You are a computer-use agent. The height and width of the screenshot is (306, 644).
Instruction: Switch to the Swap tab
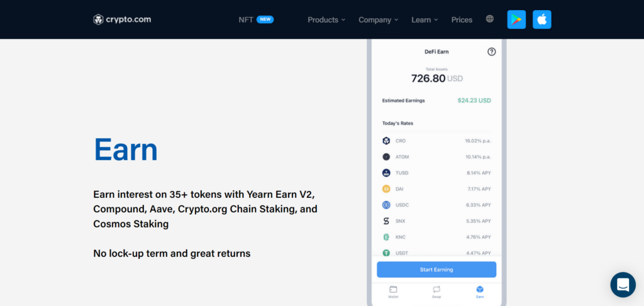point(436,292)
